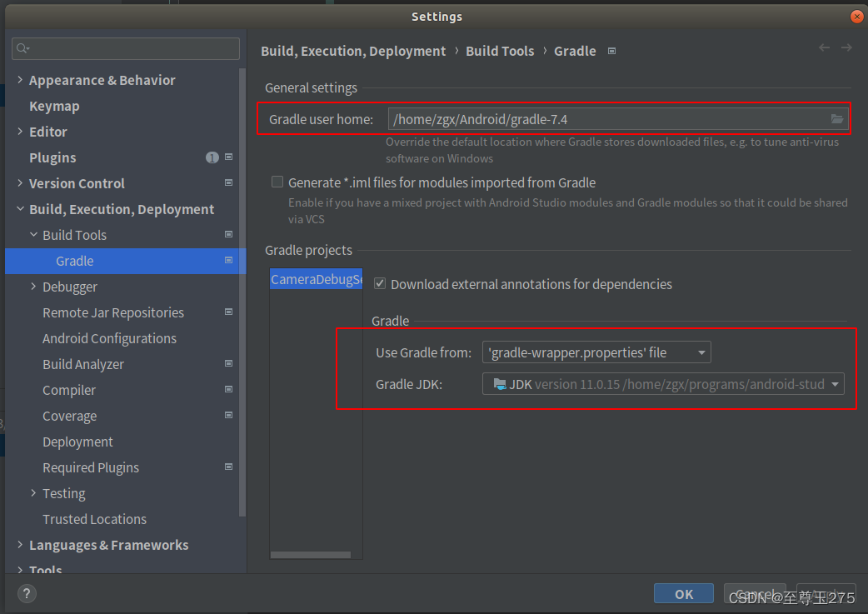Open Android Configurations settings
This screenshot has height=614, width=868.
[110, 338]
